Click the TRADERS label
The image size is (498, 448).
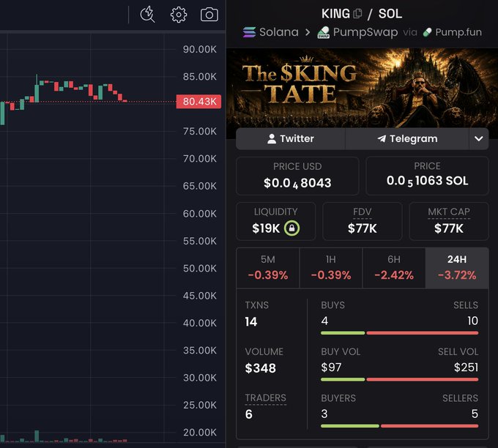(266, 397)
